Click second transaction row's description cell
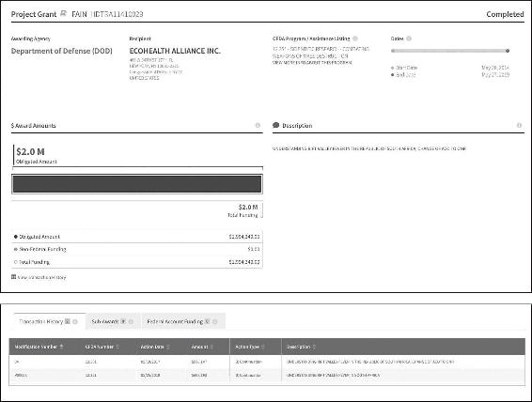 coord(333,375)
